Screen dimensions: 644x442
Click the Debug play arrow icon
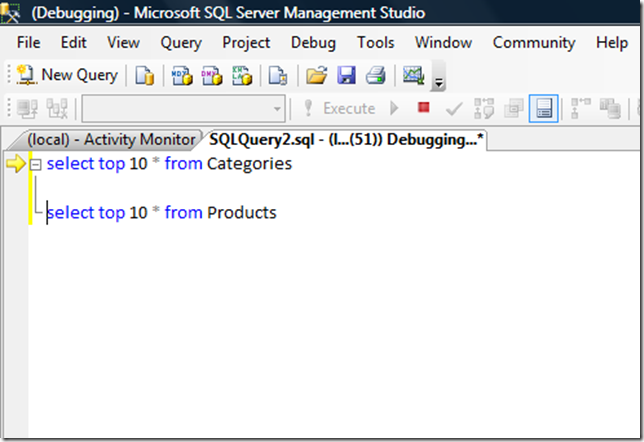(394, 108)
